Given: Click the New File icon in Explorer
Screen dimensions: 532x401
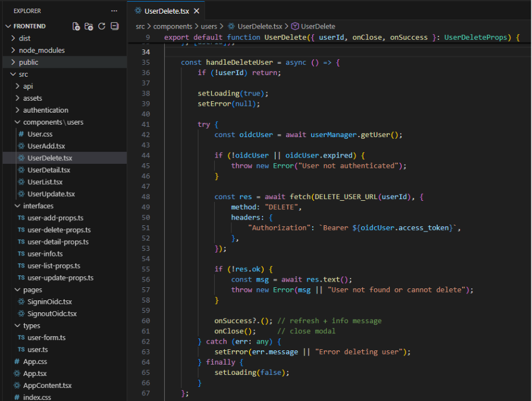Looking at the screenshot, I should coord(76,26).
